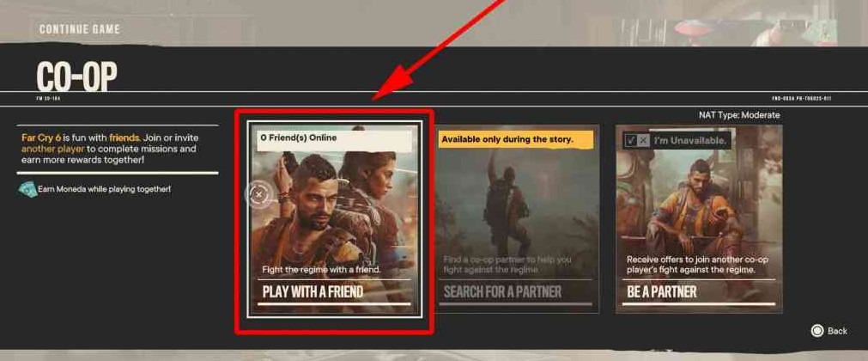Click the Back text label

coord(837,331)
